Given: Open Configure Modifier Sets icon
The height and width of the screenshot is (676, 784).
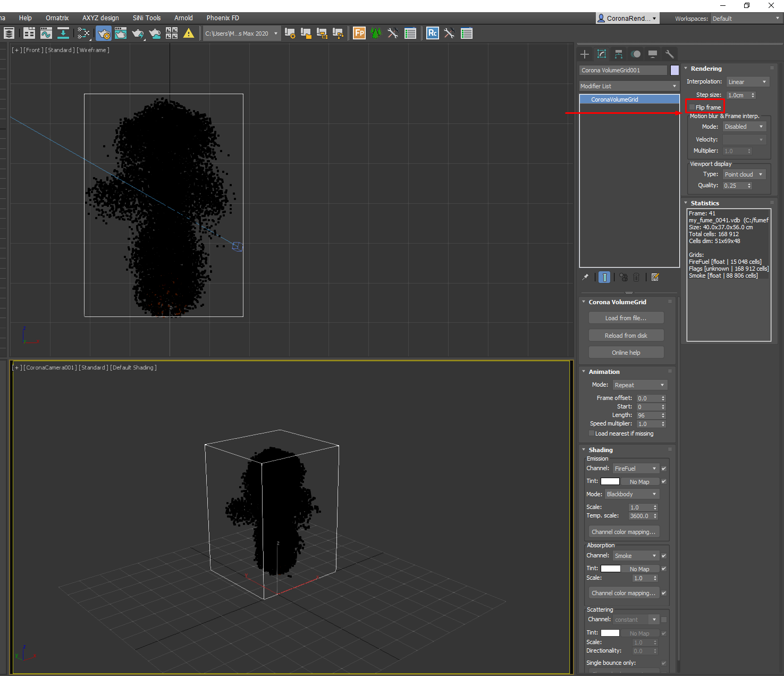Looking at the screenshot, I should click(x=655, y=277).
